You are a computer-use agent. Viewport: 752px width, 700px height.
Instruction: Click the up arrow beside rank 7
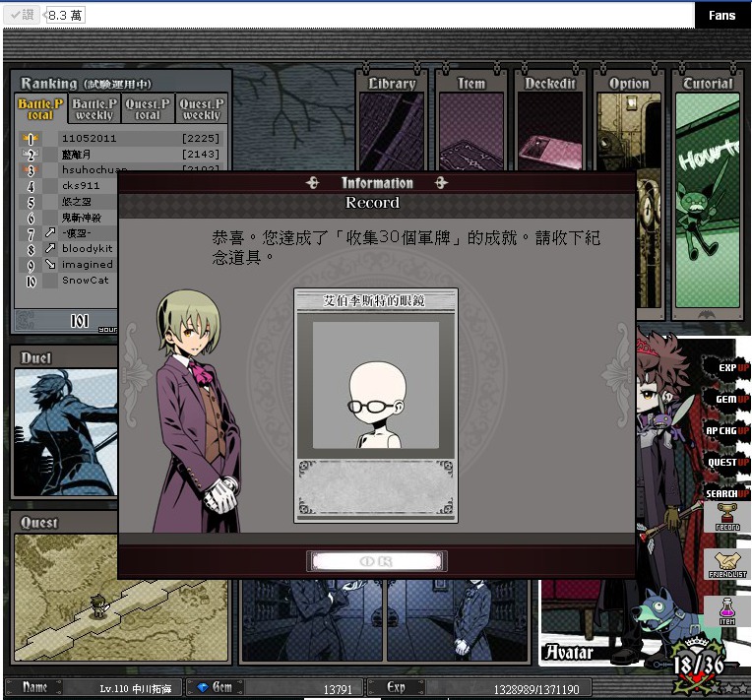click(x=50, y=232)
